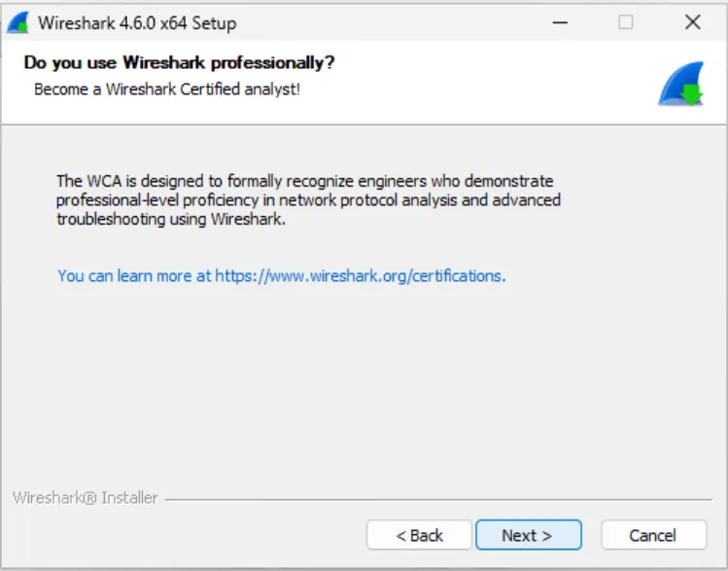This screenshot has height=571, width=728.
Task: Close the Wireshark Setup dialog
Action: coord(692,22)
